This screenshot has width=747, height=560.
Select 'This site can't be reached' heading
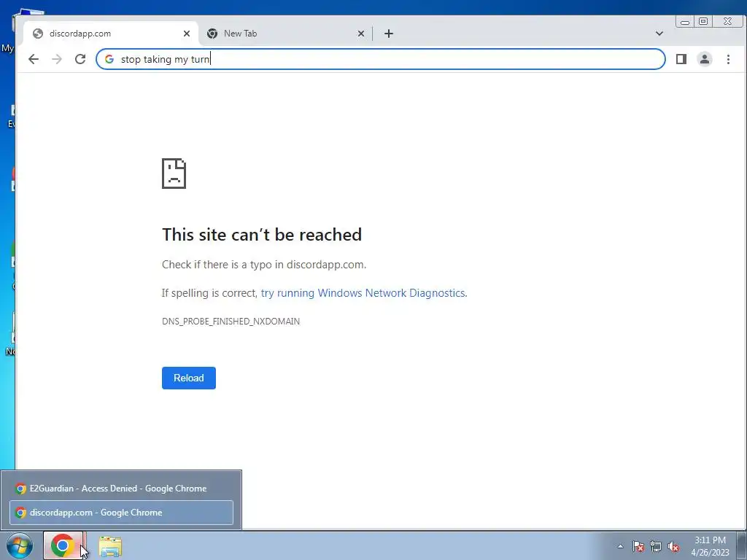(x=262, y=234)
